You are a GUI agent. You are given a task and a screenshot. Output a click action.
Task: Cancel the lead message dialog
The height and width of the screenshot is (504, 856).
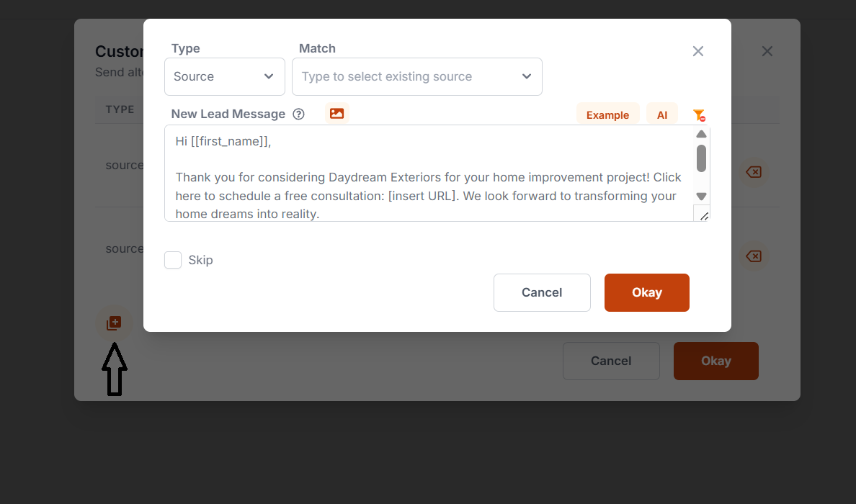click(x=542, y=292)
